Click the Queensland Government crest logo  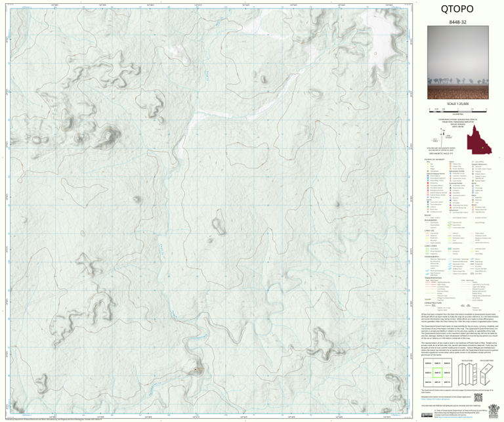(x=492, y=412)
